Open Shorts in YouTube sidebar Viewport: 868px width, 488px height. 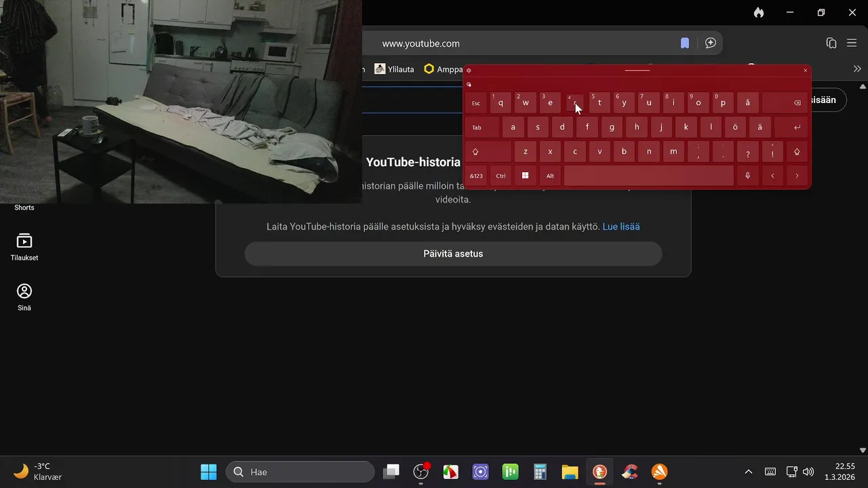tap(24, 207)
